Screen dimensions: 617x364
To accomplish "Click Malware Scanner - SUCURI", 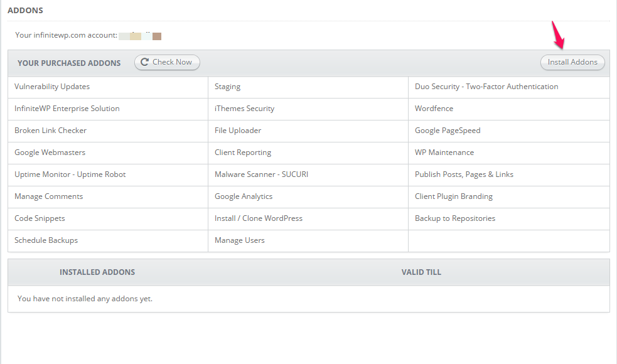I will [261, 174].
